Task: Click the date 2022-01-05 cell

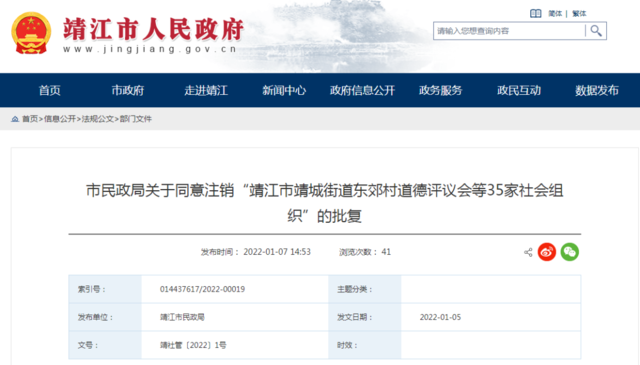Action: [491, 317]
